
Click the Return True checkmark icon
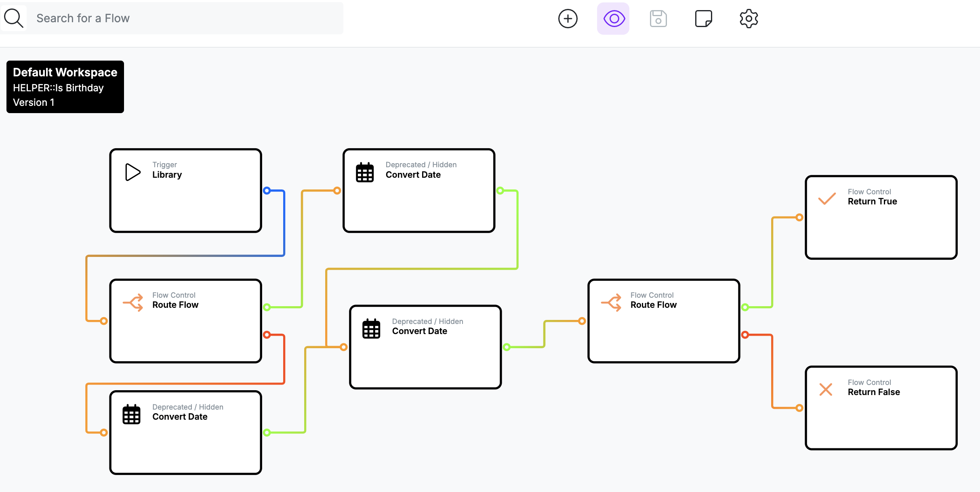tap(827, 198)
